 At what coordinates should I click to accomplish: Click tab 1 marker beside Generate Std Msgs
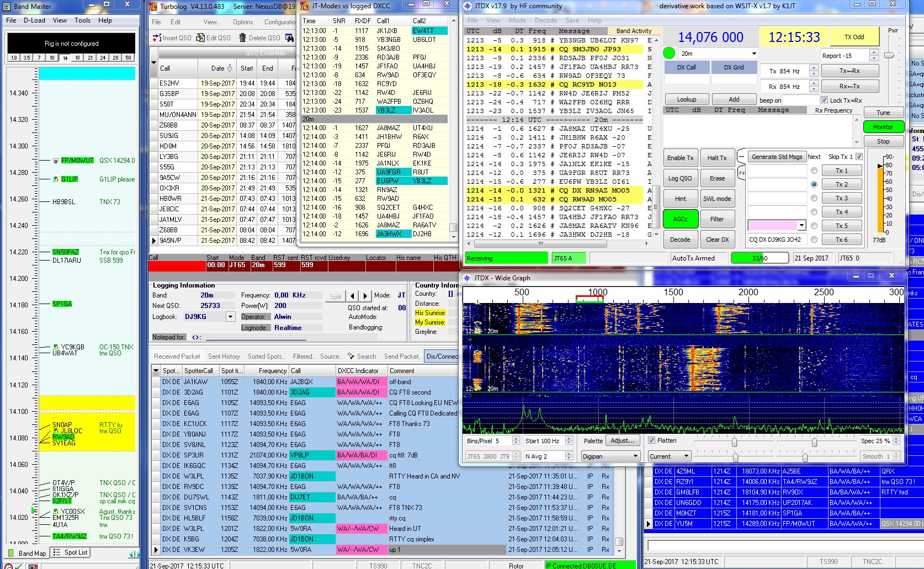pyautogui.click(x=741, y=157)
